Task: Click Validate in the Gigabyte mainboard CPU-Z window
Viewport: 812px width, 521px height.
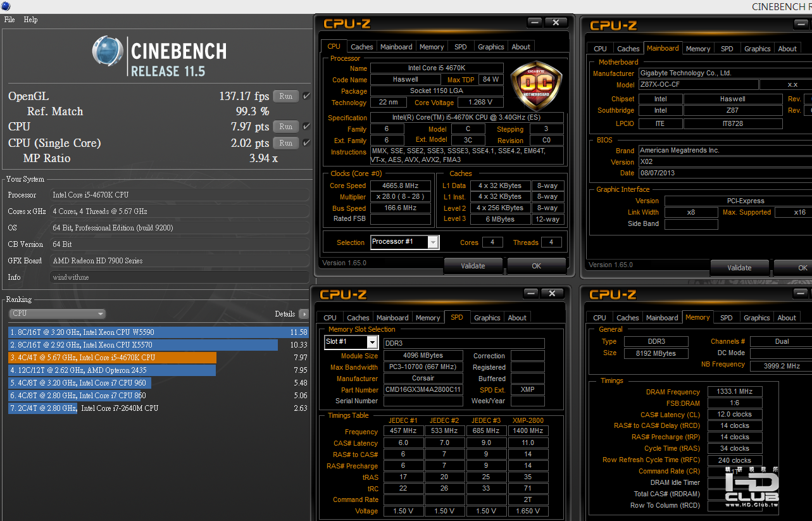Action: pyautogui.click(x=739, y=268)
